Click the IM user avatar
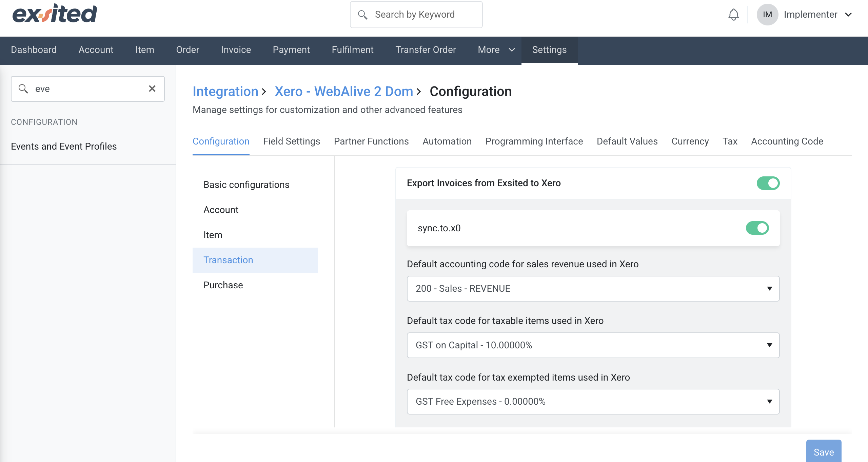The height and width of the screenshot is (462, 868). [767, 15]
